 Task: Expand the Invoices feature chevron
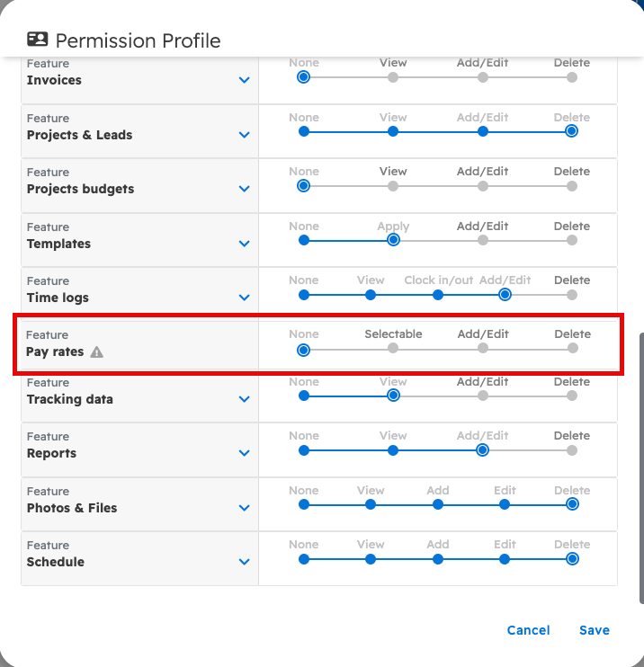244,80
